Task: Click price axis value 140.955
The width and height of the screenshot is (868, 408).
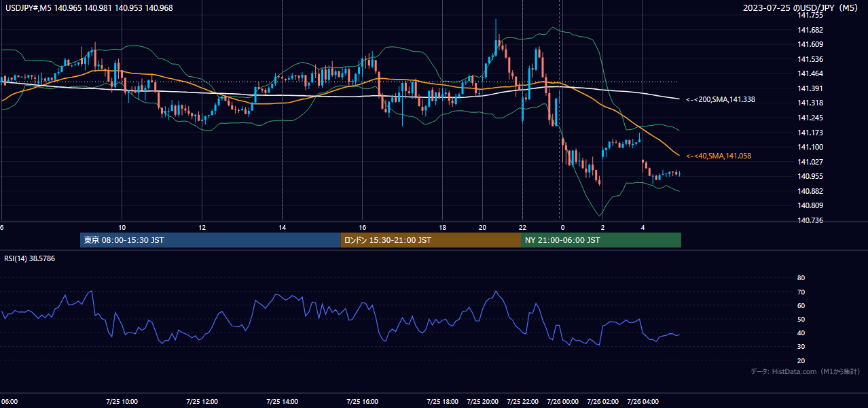Action: (x=811, y=176)
